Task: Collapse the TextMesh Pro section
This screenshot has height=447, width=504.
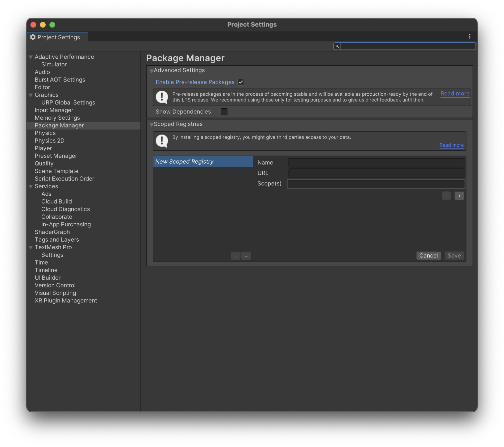Action: tap(31, 247)
